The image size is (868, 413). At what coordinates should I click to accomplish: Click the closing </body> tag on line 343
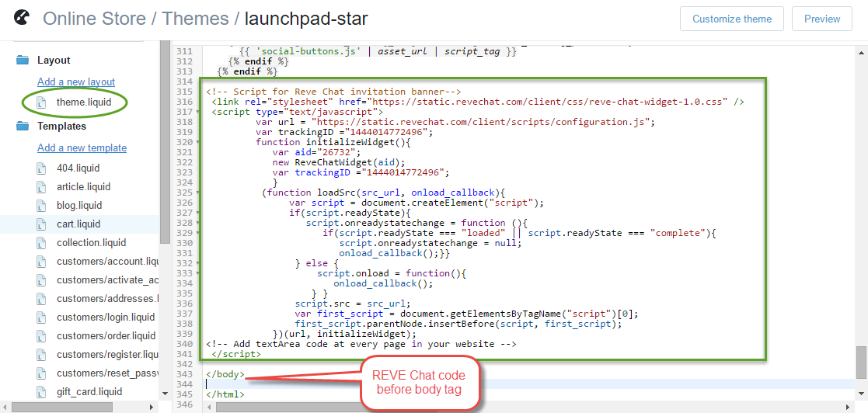point(225,373)
